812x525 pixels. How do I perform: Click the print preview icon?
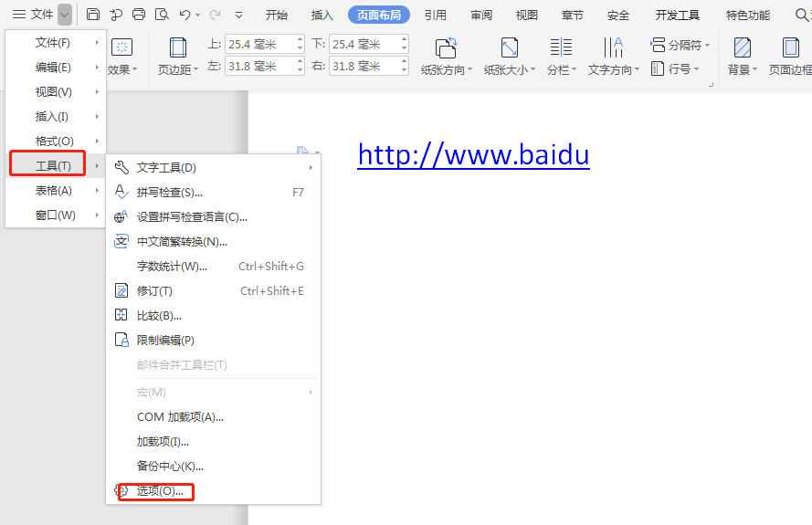pos(162,15)
